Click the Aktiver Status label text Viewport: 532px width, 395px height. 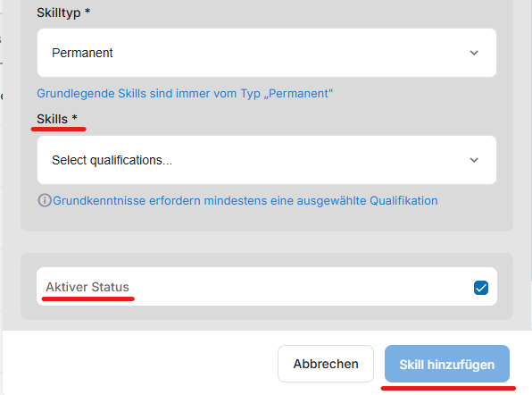87,287
